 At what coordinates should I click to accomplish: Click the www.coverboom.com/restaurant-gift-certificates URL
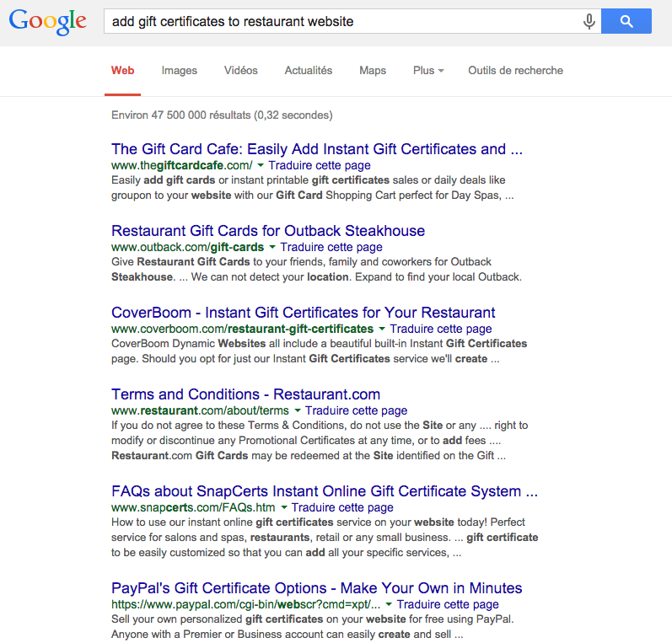point(243,329)
